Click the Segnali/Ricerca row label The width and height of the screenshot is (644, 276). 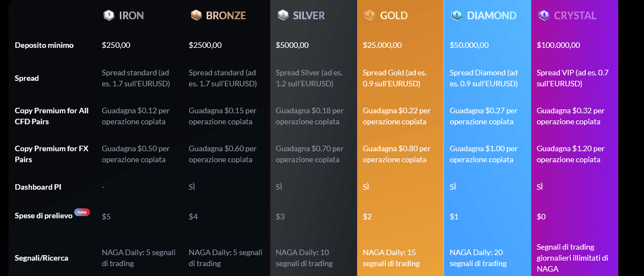point(41,258)
